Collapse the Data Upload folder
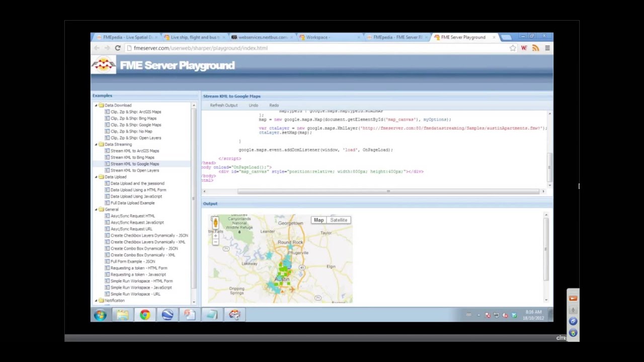644x362 pixels. coord(96,177)
